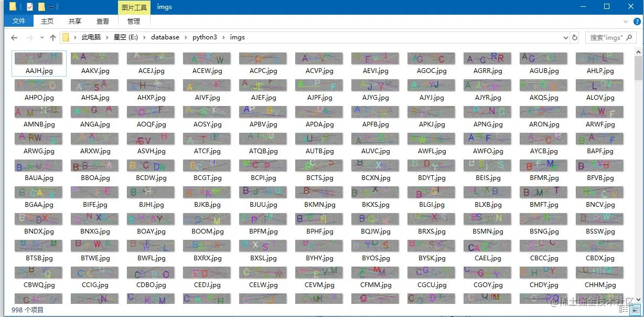The image size is (644, 317).
Task: Refresh the imgs folder view
Action: click(575, 38)
